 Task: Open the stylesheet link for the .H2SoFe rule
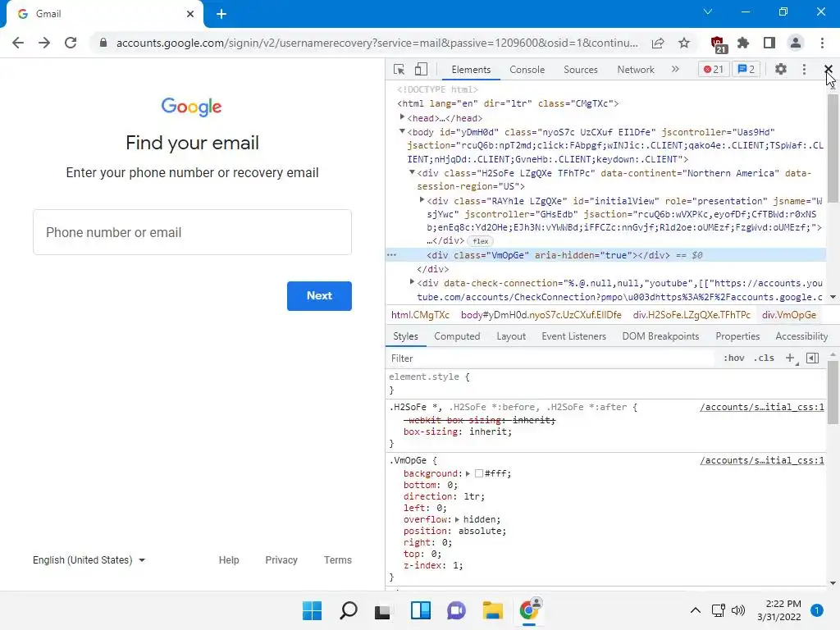pyautogui.click(x=762, y=407)
